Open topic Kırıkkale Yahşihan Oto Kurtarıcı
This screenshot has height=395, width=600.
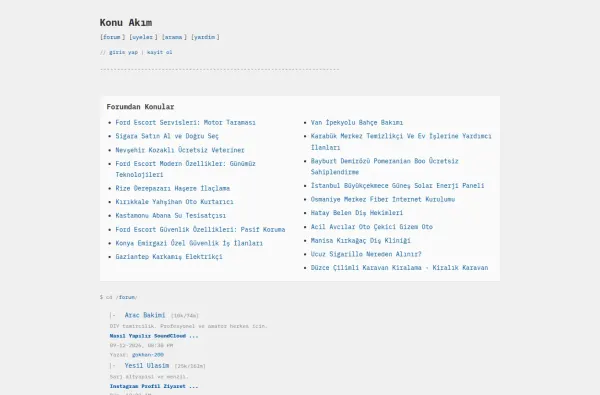(174, 202)
